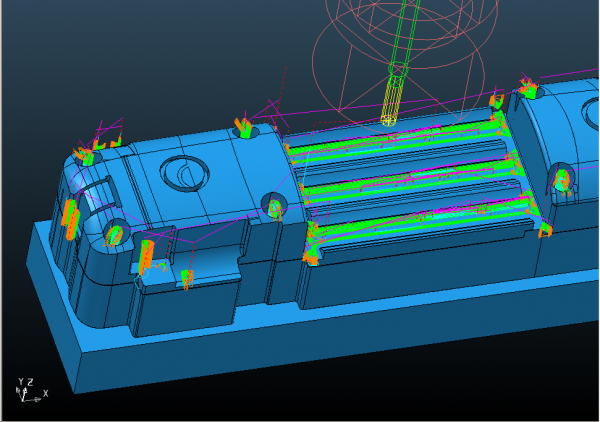Click the orange toolpath on the right-side hole

pyautogui.click(x=562, y=181)
